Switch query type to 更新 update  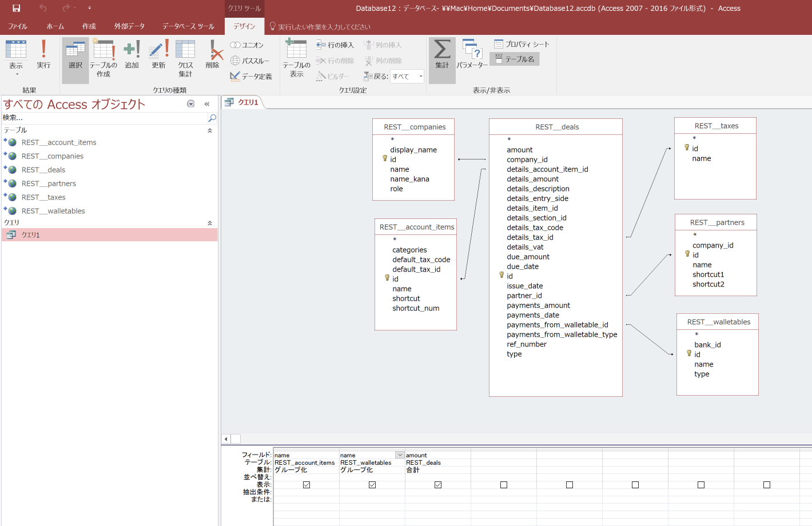click(157, 54)
